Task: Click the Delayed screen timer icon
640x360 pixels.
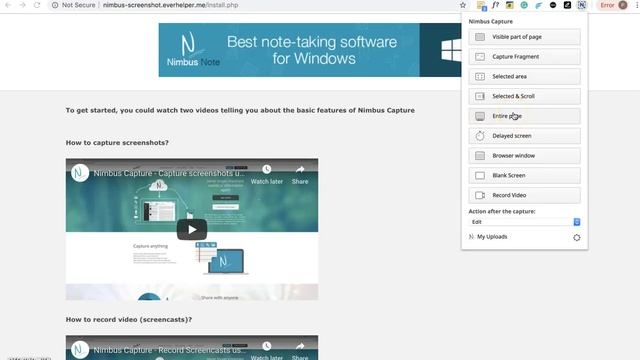Action: [480, 136]
